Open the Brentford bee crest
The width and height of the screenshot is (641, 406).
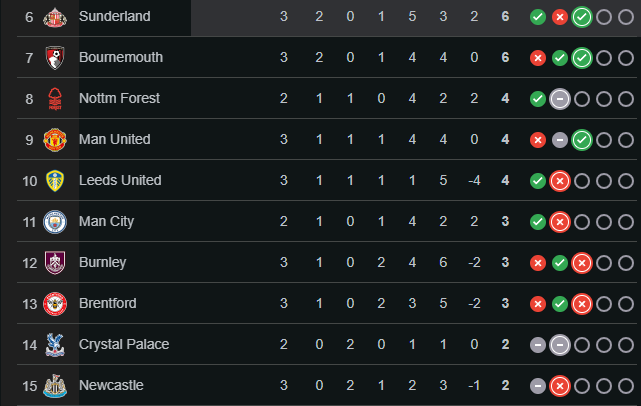(x=55, y=304)
